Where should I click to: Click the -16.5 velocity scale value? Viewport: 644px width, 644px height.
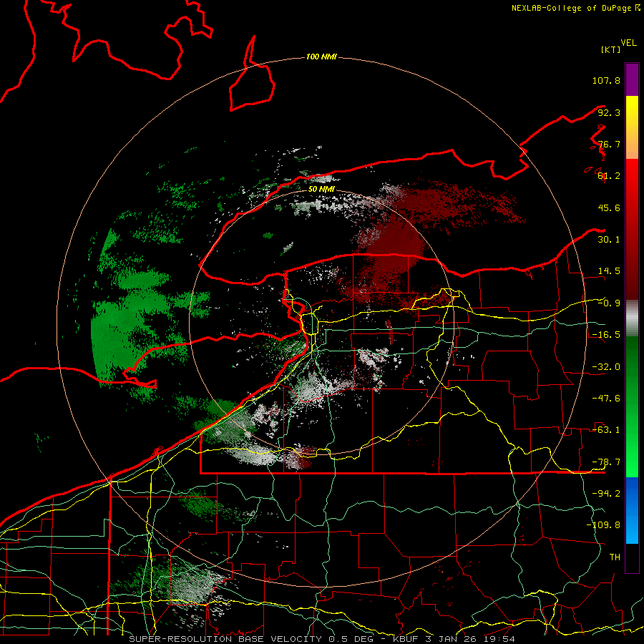[x=606, y=335]
